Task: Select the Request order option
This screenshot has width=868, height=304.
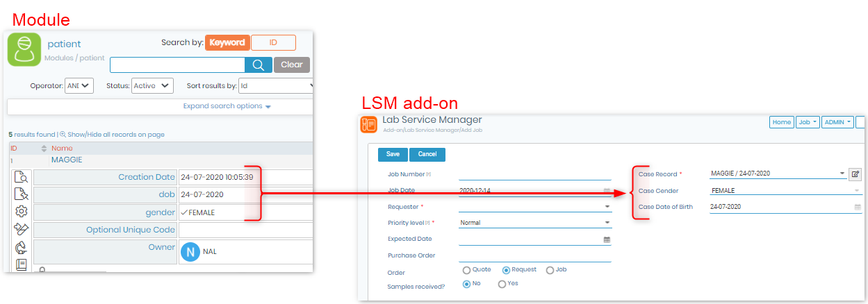Action: point(507,270)
